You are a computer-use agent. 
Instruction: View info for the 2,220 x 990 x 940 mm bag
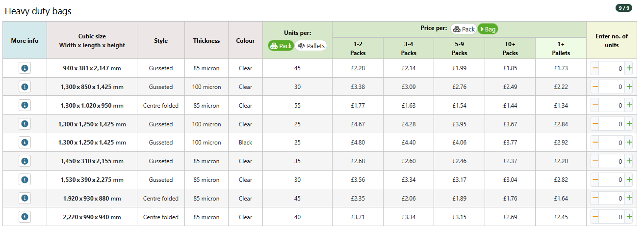click(25, 216)
